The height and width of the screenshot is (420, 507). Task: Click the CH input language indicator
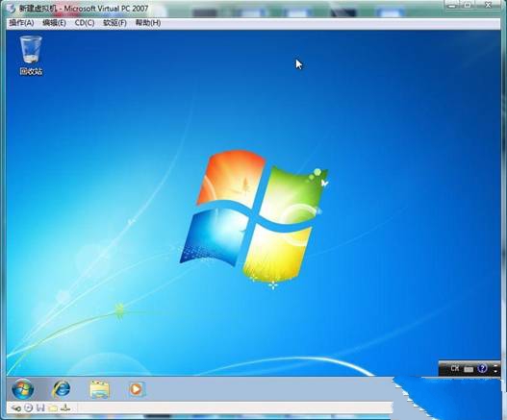tap(455, 368)
